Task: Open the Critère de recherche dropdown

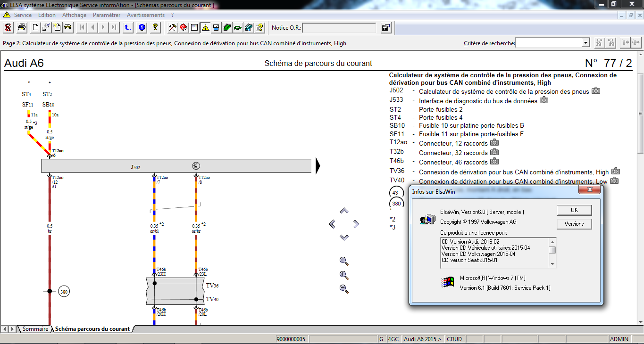Action: [x=585, y=43]
